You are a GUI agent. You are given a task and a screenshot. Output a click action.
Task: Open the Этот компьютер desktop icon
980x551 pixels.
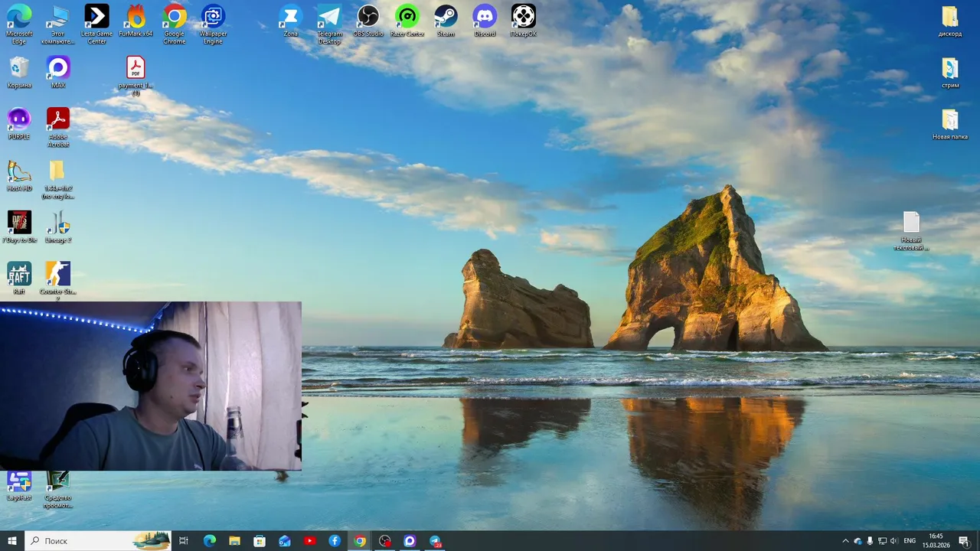[57, 24]
